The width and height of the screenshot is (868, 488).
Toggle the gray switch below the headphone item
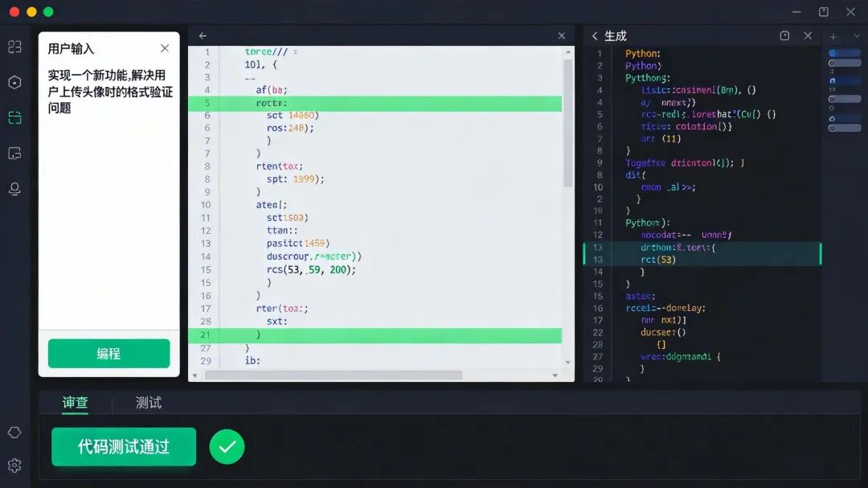click(844, 99)
